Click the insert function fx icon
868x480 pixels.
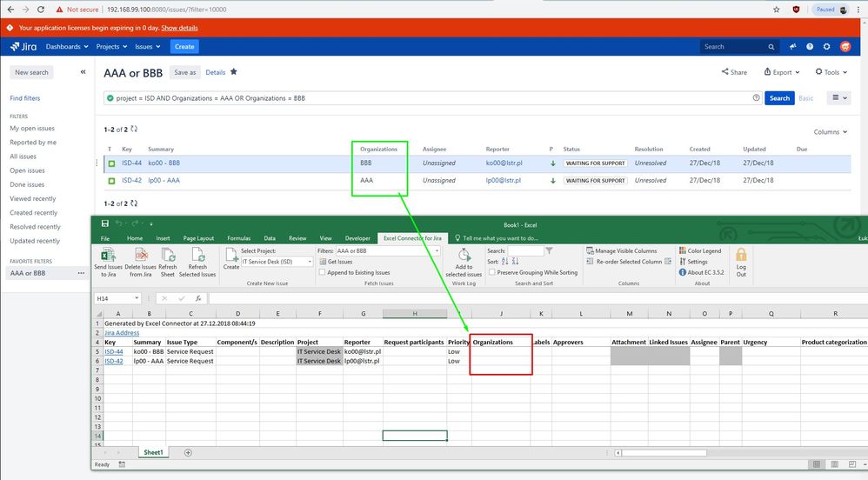tap(198, 298)
